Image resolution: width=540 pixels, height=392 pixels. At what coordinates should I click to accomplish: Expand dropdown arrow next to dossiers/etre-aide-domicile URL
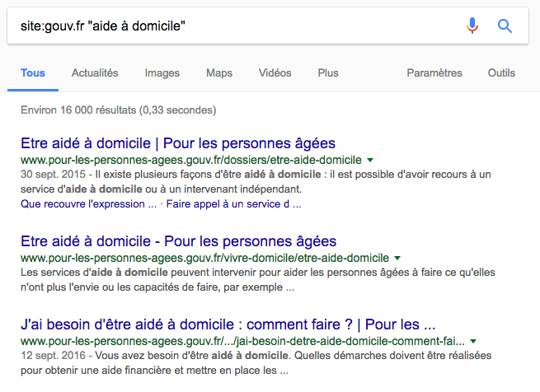click(x=370, y=160)
